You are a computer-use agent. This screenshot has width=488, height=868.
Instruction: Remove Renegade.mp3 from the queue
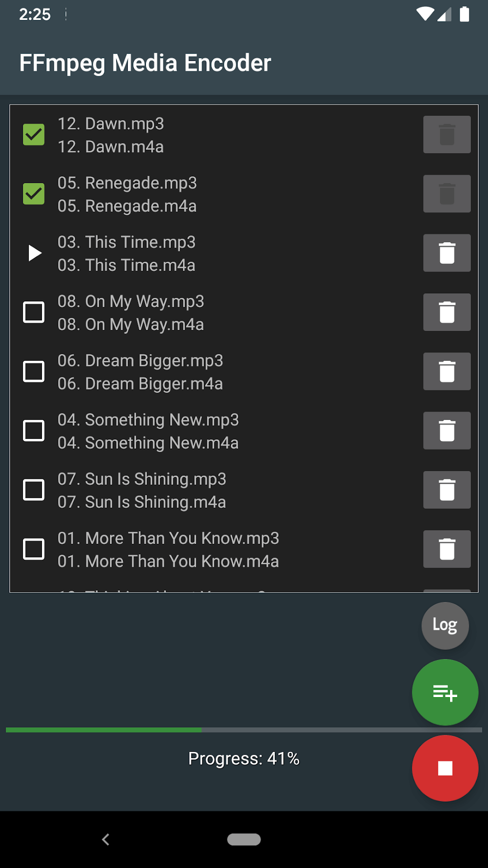(447, 194)
